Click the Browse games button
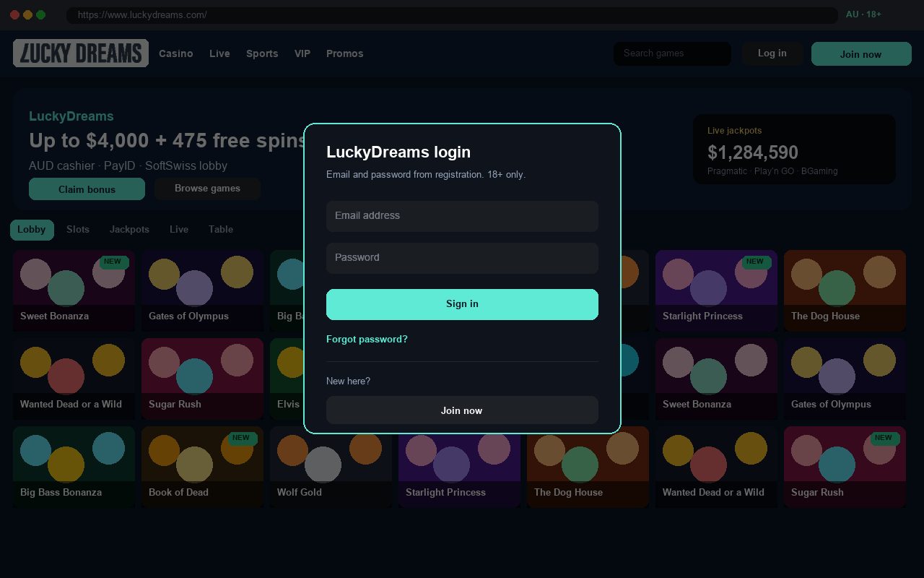Screen dimensions: 924x578 [x=207, y=189]
